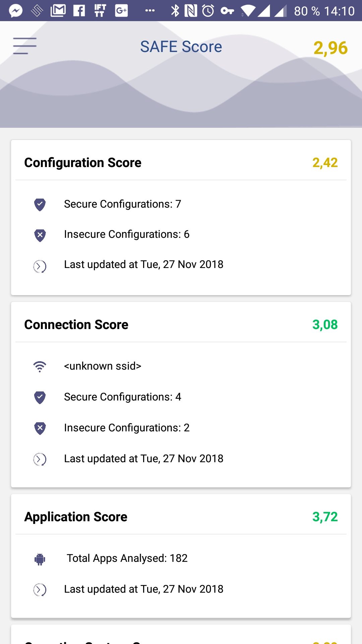362x644 pixels.
Task: Select the Insecure Configurations: 6 entry
Action: pyautogui.click(x=127, y=234)
